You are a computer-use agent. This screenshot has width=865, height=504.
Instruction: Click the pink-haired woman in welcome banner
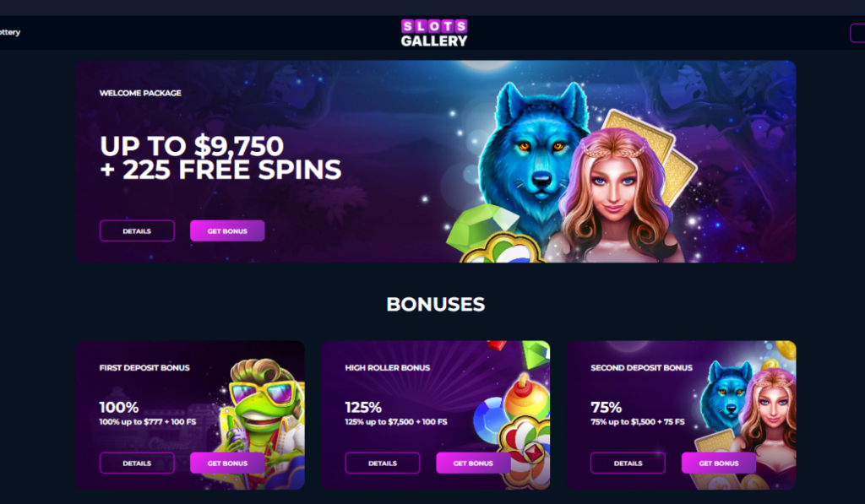[x=617, y=198]
